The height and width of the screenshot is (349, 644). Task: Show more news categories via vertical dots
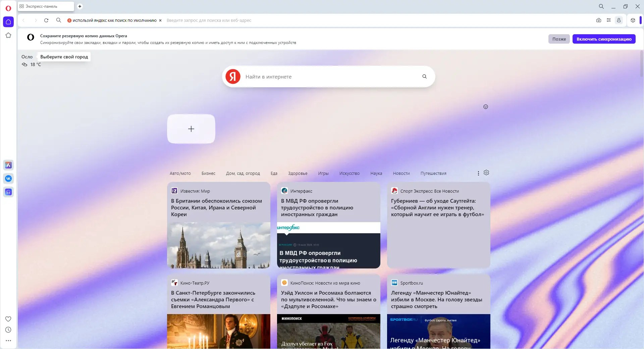pos(478,173)
